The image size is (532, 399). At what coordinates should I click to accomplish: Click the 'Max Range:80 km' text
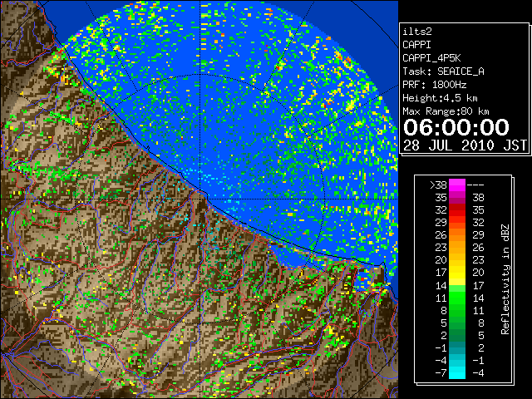pos(446,111)
